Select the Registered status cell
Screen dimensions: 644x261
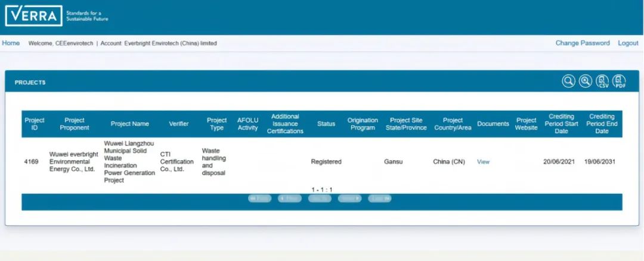coord(326,161)
